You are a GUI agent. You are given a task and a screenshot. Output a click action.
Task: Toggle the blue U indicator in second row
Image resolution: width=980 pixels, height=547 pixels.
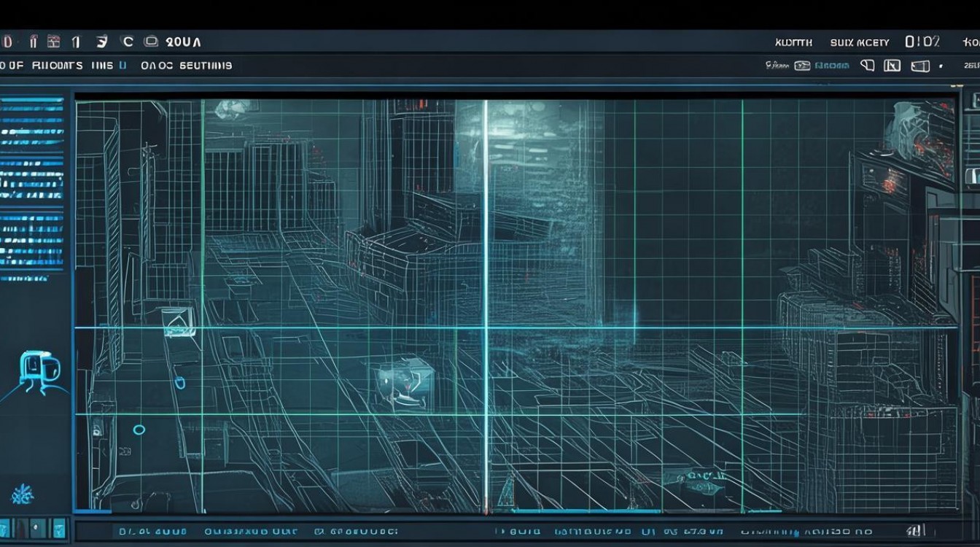click(x=122, y=66)
